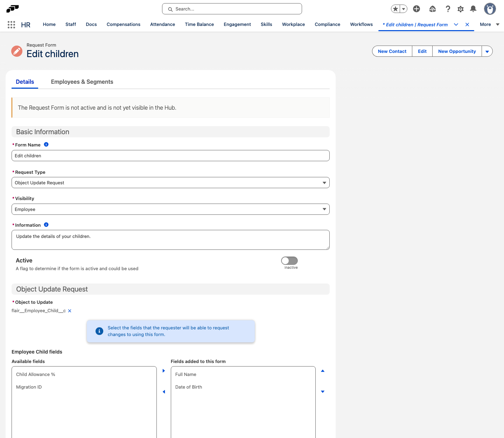Screen dimensions: 504x438
Task: Toggle the Active form switch
Action: [289, 261]
